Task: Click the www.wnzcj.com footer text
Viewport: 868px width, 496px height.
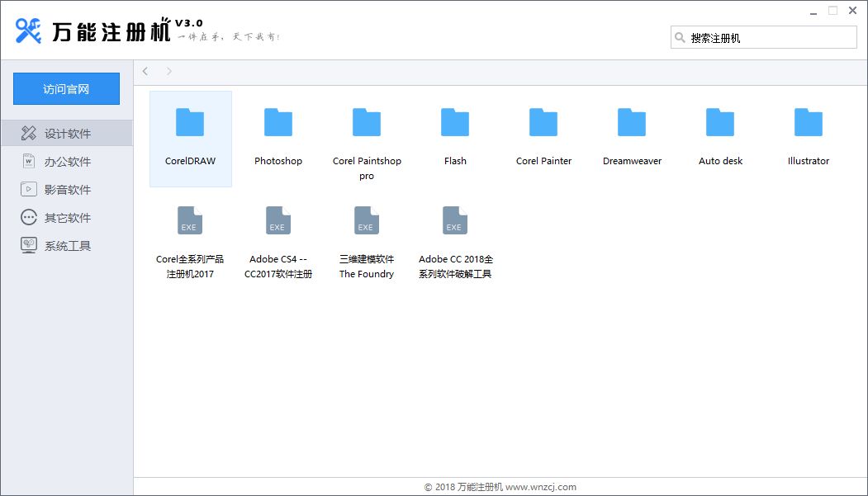Action: tap(541, 487)
